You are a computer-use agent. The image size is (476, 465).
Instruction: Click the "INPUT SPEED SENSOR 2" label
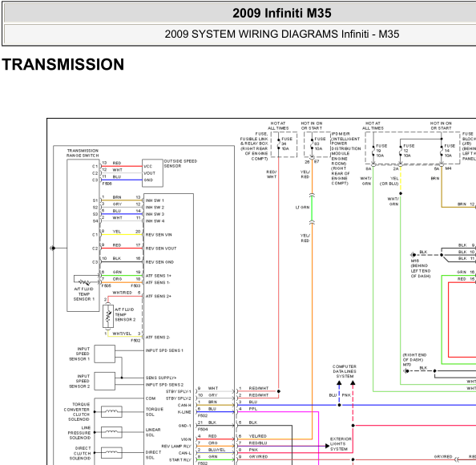(79, 382)
